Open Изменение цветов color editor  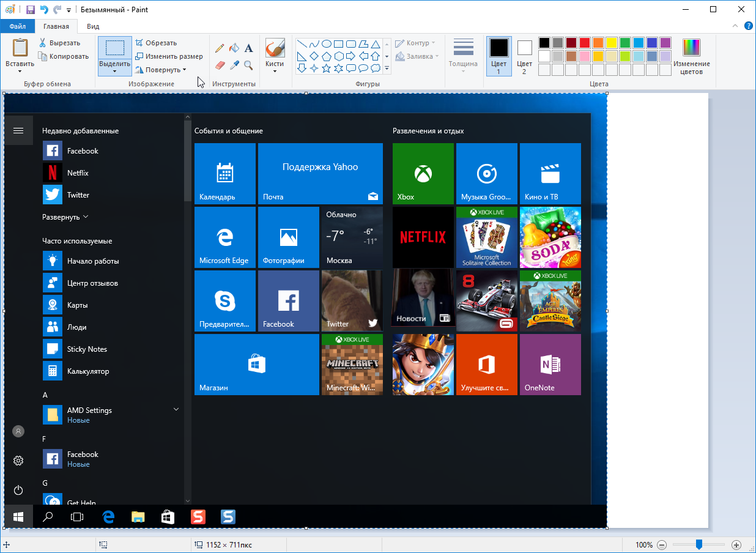point(691,56)
